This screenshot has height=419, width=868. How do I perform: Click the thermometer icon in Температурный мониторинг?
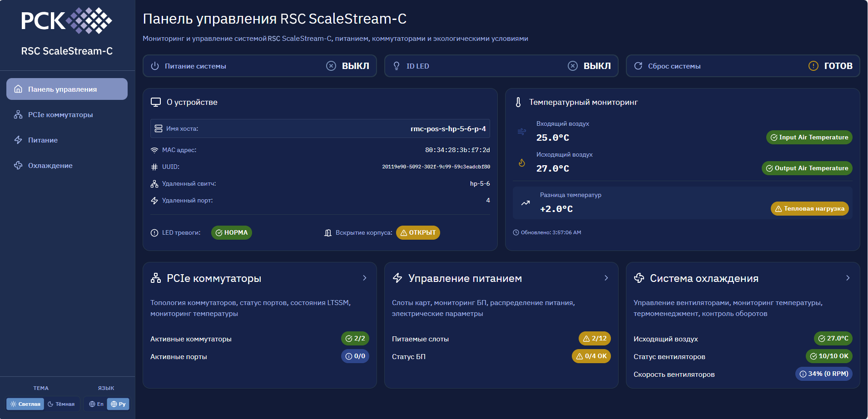518,102
